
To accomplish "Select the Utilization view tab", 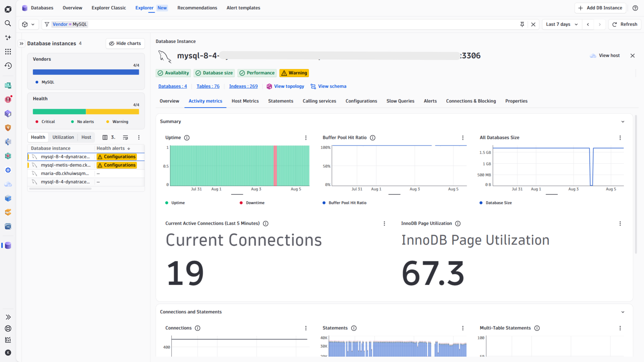I will (x=63, y=137).
